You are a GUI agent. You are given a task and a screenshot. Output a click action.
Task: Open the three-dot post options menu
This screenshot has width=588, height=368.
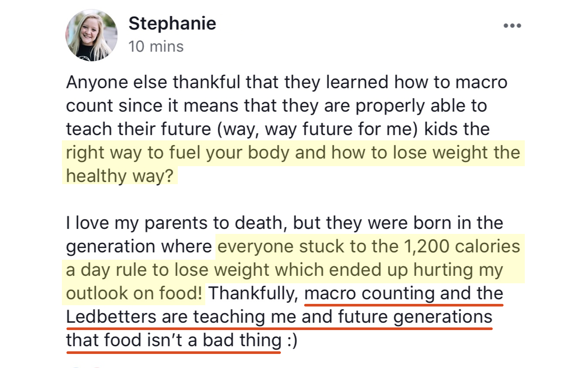click(512, 26)
